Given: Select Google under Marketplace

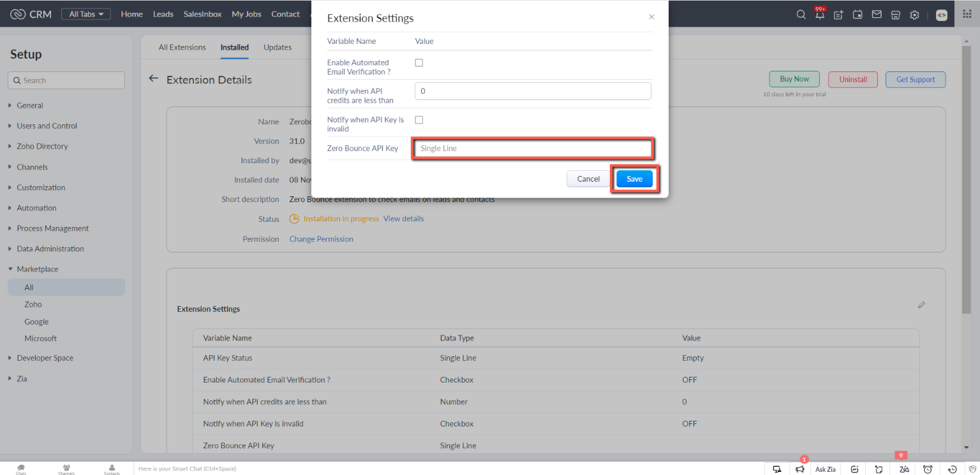Looking at the screenshot, I should pyautogui.click(x=36, y=322).
